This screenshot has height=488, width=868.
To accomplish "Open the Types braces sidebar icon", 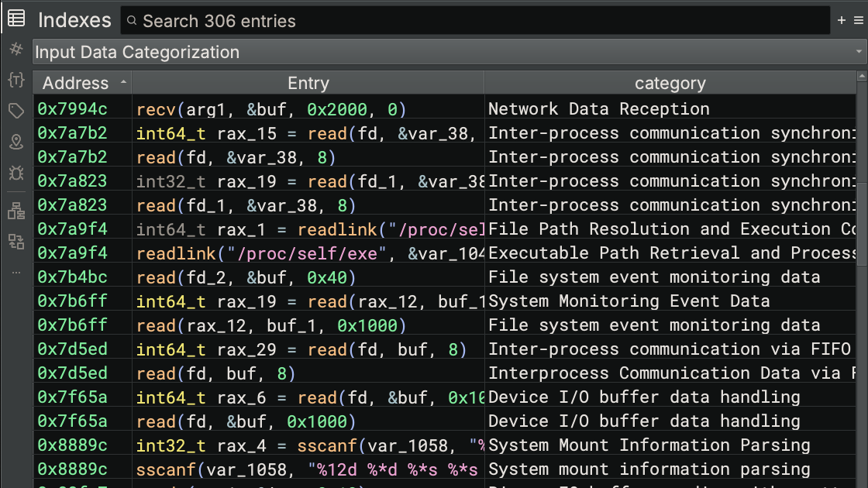I will click(16, 80).
